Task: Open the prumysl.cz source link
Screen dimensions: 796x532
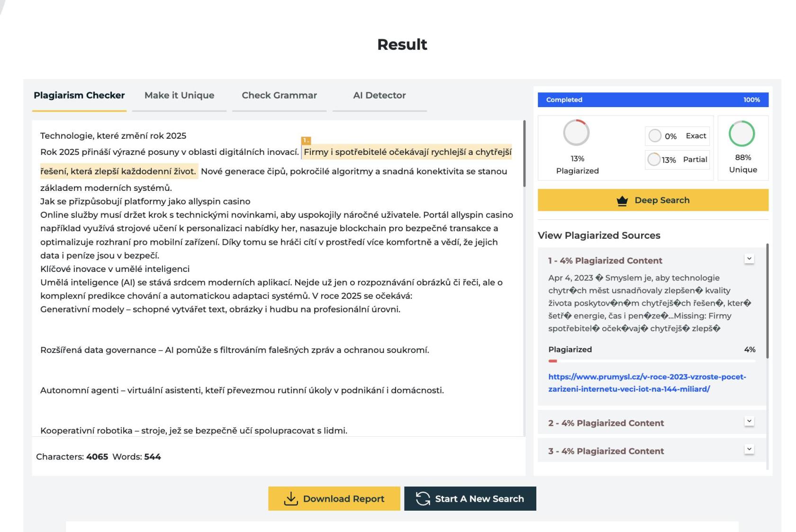Action: click(647, 383)
